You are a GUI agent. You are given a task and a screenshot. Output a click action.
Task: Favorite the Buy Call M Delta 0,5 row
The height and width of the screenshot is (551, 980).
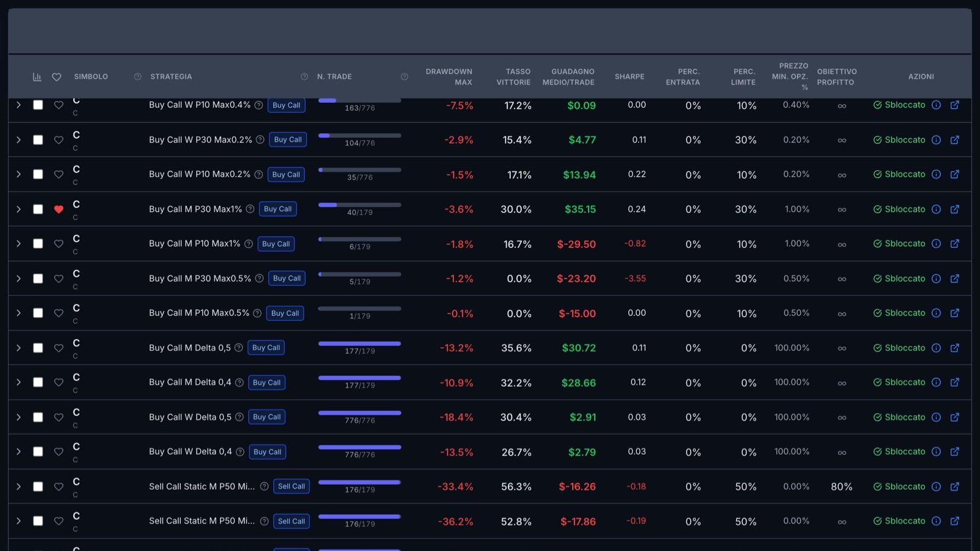click(59, 348)
